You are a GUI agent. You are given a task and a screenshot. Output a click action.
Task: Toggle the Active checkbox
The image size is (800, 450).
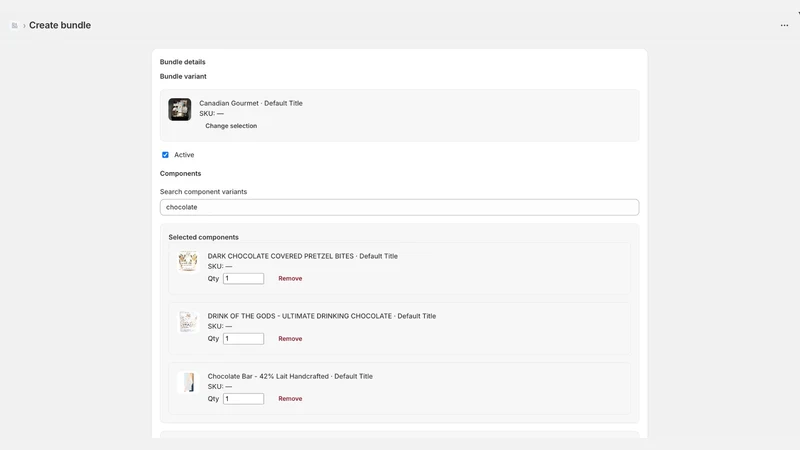pos(165,155)
